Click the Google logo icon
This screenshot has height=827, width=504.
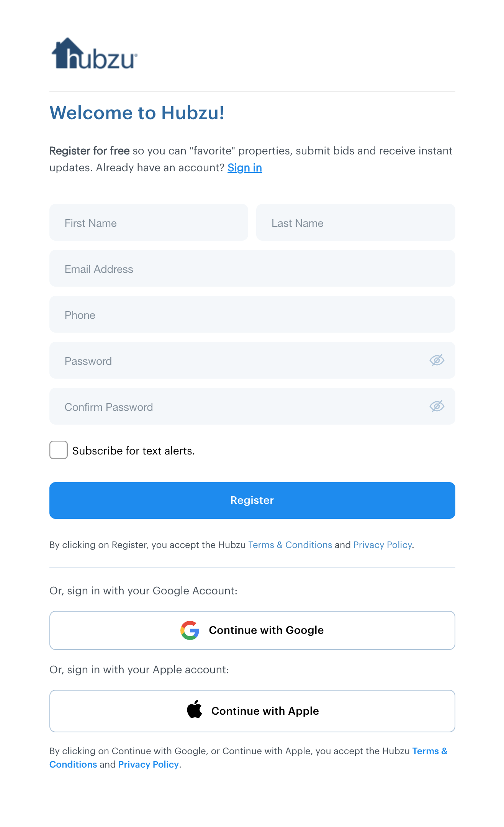(190, 630)
